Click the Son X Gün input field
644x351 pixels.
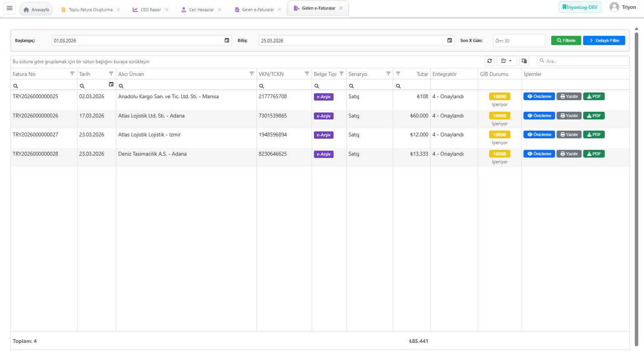[518, 40]
